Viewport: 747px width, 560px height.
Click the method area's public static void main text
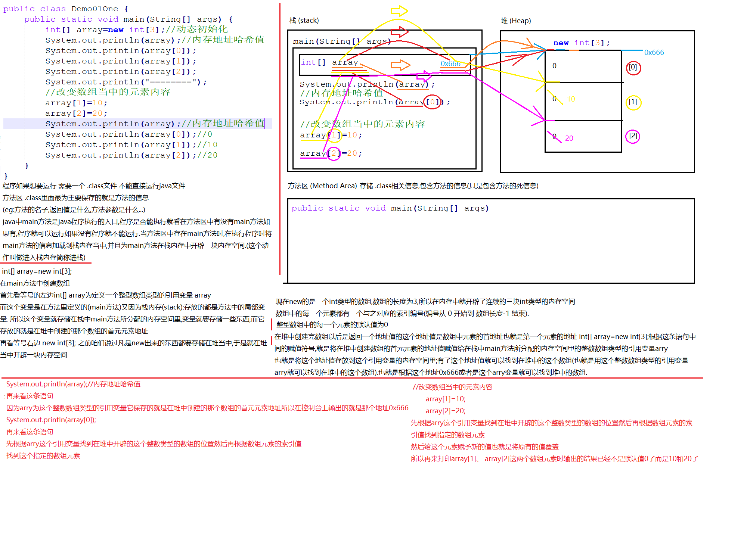390,208
